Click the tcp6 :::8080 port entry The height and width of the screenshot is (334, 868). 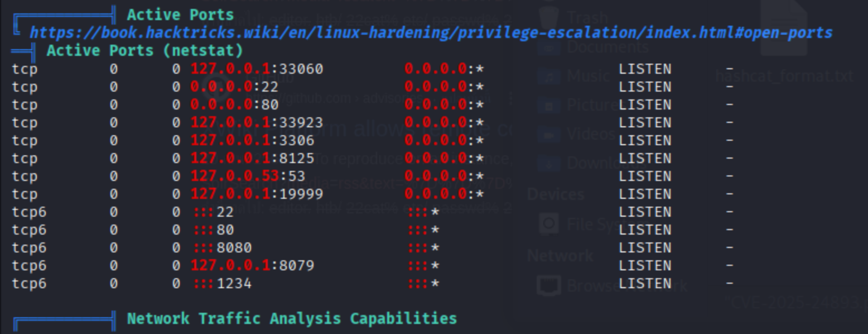[223, 248]
